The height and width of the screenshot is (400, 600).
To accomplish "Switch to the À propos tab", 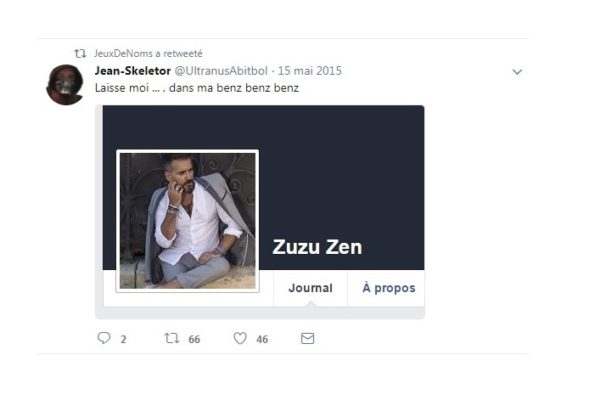I will tap(388, 288).
